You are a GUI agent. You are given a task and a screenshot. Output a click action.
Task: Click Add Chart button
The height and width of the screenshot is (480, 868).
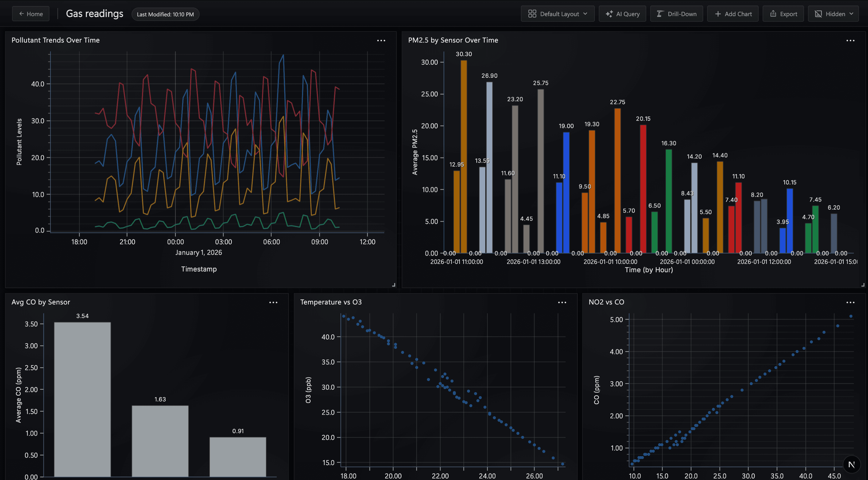[x=733, y=14]
